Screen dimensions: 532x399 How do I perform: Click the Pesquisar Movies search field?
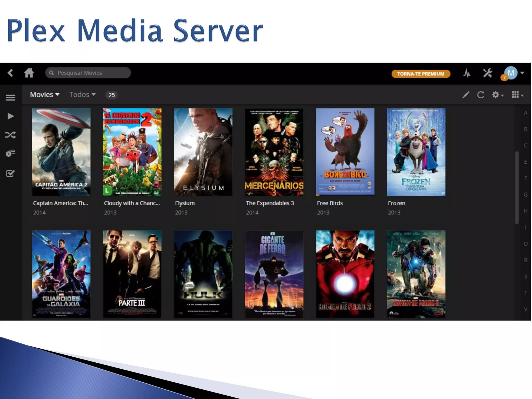[88, 73]
